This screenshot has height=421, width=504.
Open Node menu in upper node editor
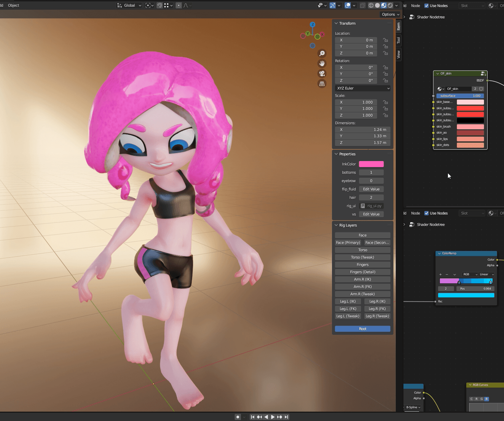(415, 6)
